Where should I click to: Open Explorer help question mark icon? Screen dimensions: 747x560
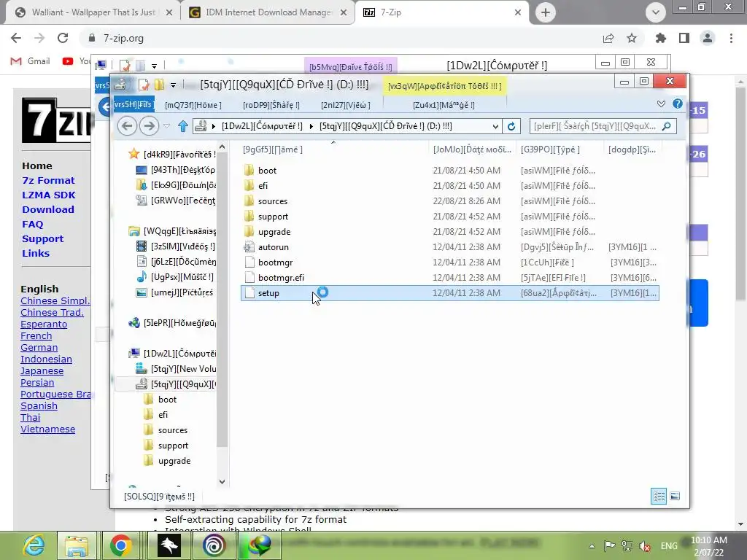coord(678,104)
